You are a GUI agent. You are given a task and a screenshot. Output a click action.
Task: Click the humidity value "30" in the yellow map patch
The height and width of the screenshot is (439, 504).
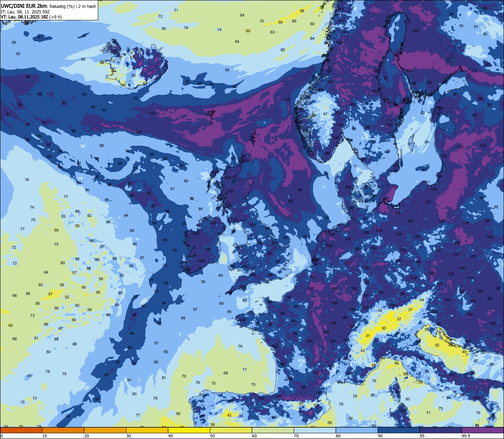[x=384, y=328]
